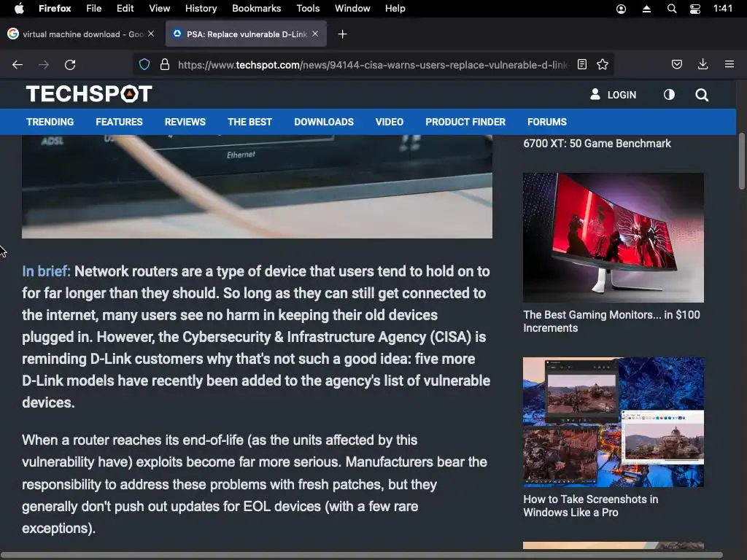Open macOS Control Center
Image resolution: width=747 pixels, height=560 pixels.
(695, 9)
